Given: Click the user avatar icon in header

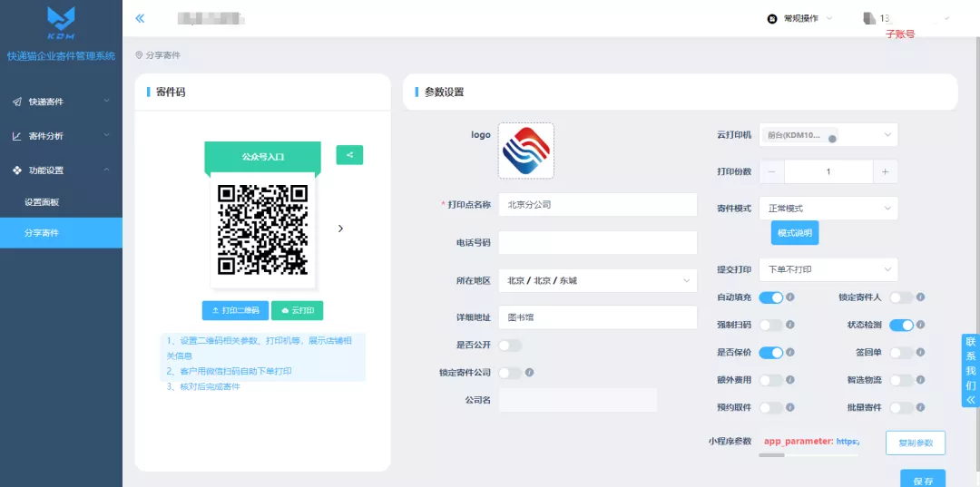Looking at the screenshot, I should tap(869, 19).
